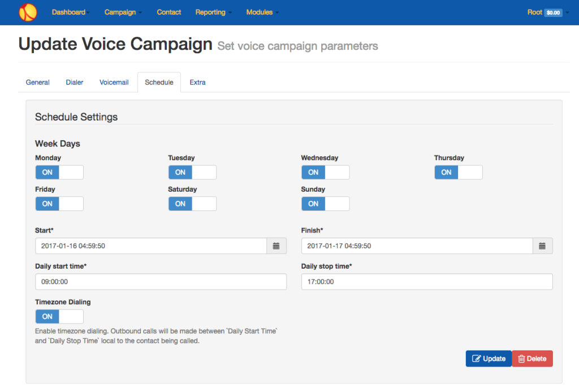Open the Contact menu item
579x392 pixels.
tap(168, 12)
